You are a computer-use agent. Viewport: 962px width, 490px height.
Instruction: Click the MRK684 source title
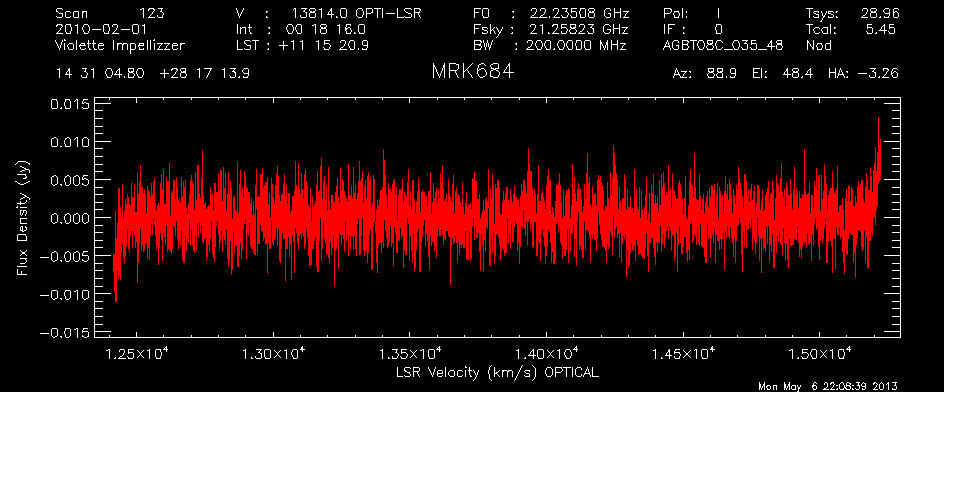472,71
